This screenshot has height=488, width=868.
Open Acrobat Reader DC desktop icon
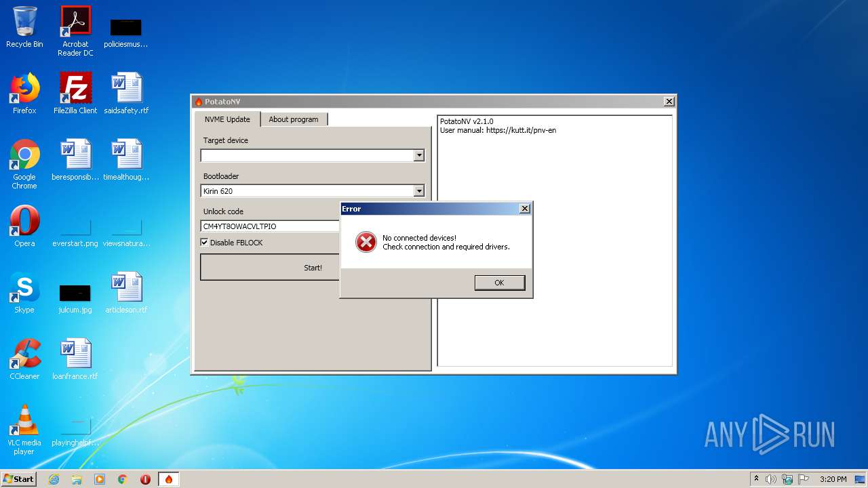pyautogui.click(x=75, y=32)
